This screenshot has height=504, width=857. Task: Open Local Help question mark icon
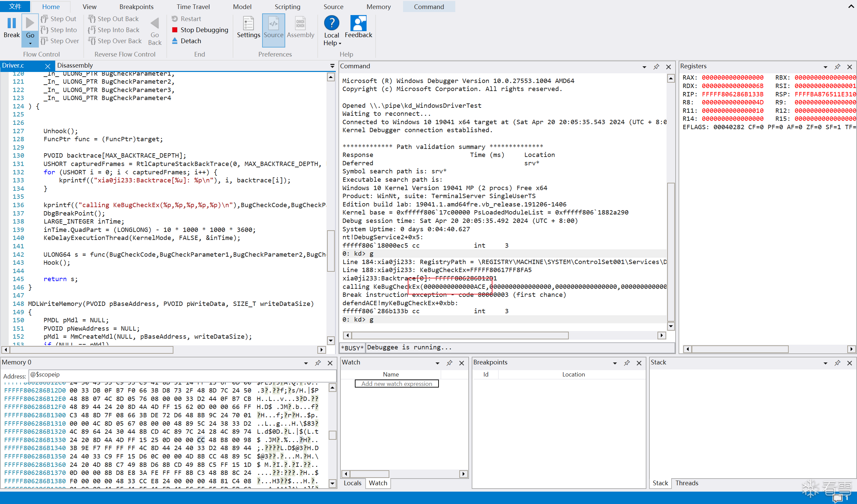click(331, 23)
